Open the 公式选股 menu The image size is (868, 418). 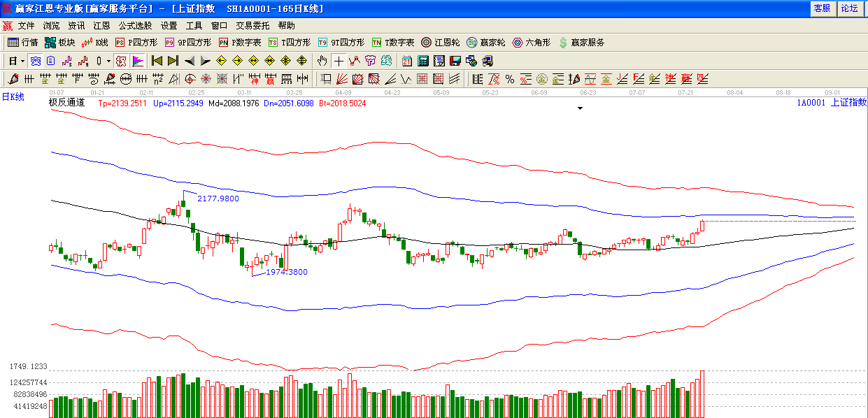134,25
